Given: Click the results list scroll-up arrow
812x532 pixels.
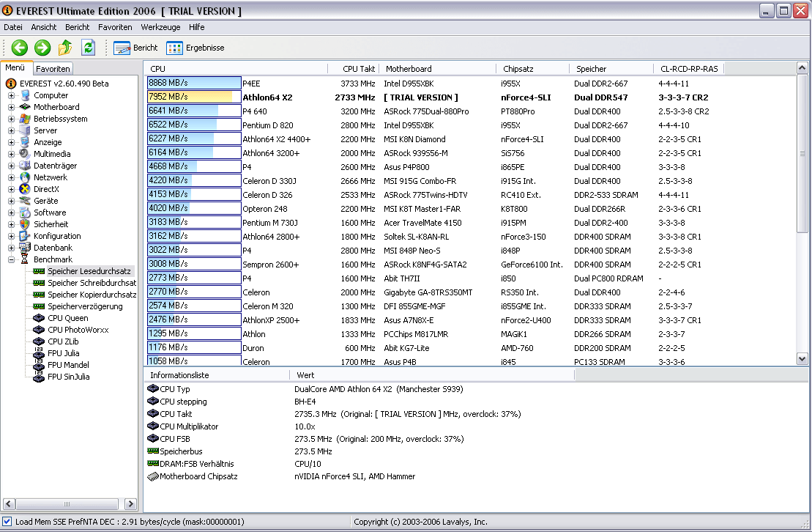Looking at the screenshot, I should [802, 67].
